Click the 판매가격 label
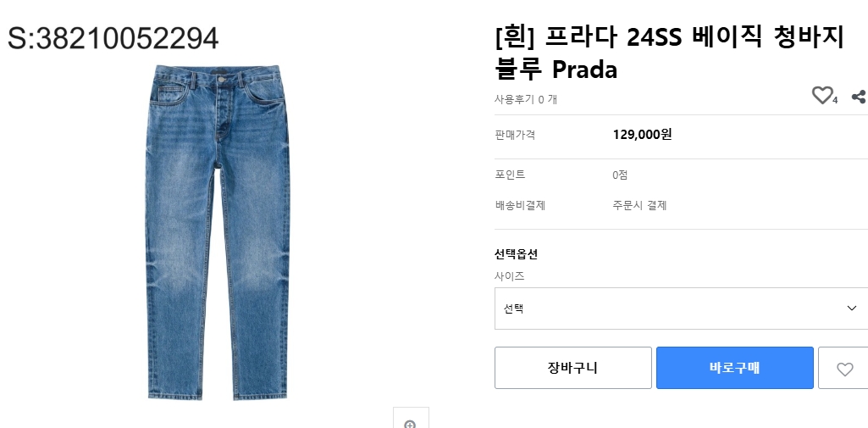The image size is (868, 428). point(515,135)
